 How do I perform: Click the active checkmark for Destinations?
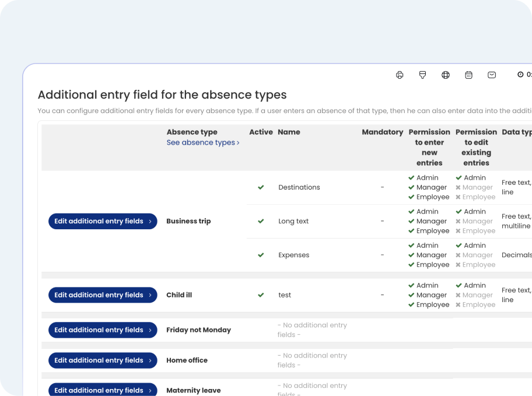[x=261, y=187]
